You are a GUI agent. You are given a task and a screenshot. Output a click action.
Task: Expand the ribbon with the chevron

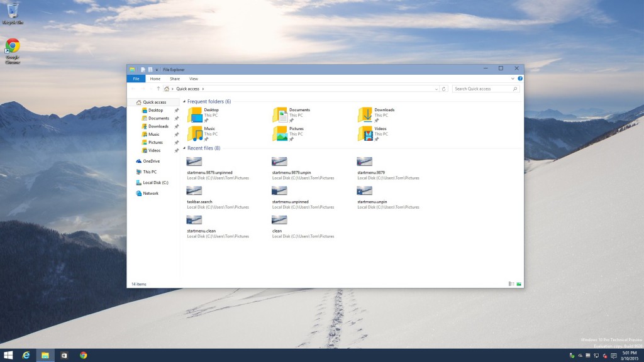pyautogui.click(x=513, y=79)
